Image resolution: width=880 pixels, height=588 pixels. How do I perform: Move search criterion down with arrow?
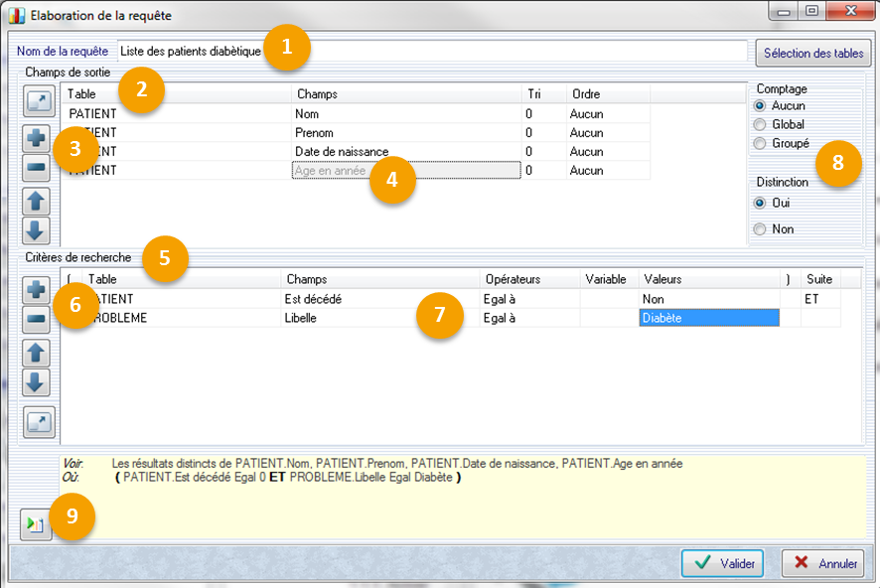37,381
